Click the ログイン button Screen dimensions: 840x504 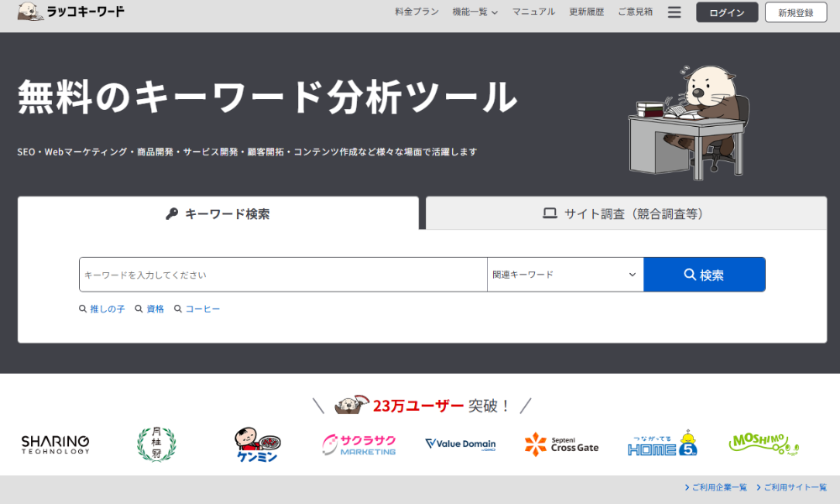(x=727, y=12)
